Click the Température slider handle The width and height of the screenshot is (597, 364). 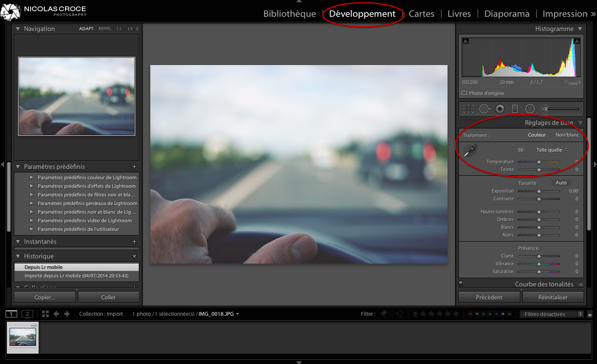click(x=539, y=162)
